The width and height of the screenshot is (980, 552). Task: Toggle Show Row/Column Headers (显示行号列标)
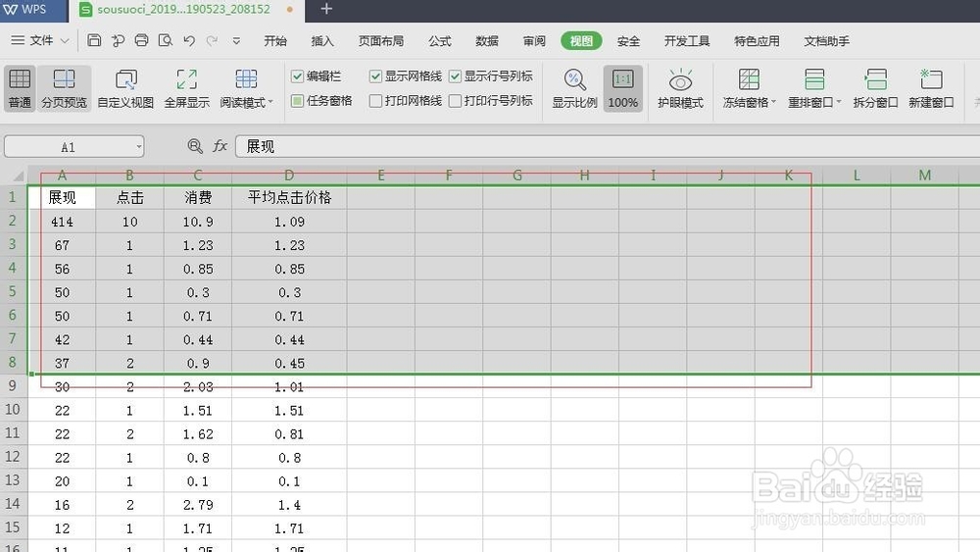tap(455, 76)
